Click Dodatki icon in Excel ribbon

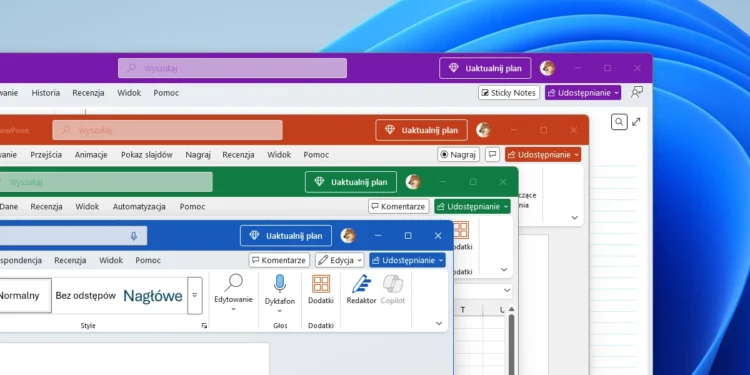(x=461, y=230)
